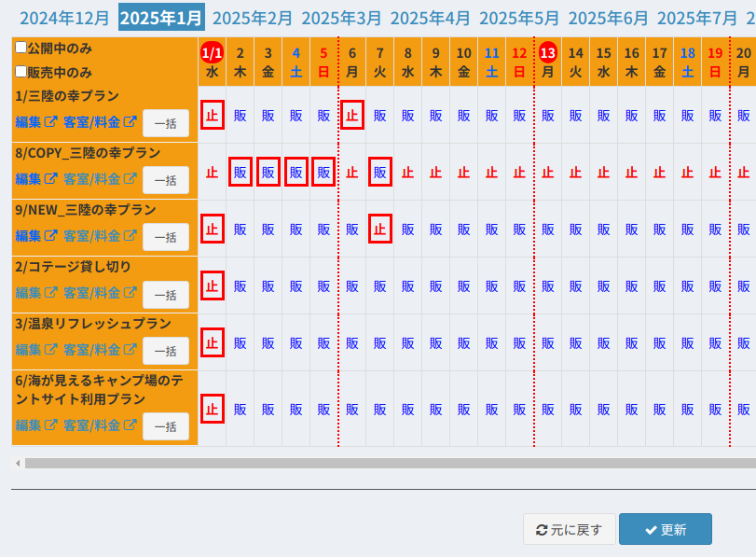
Task: Check the 公開中のみ checkbox
Action: tap(21, 48)
